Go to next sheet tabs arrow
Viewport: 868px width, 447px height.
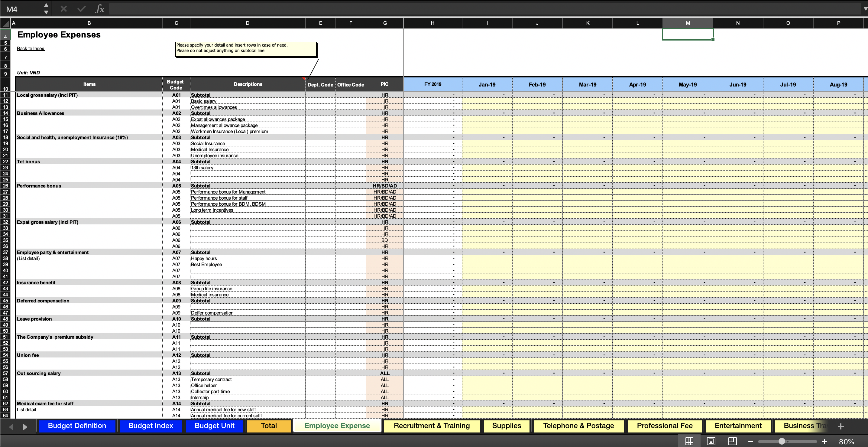(x=25, y=427)
